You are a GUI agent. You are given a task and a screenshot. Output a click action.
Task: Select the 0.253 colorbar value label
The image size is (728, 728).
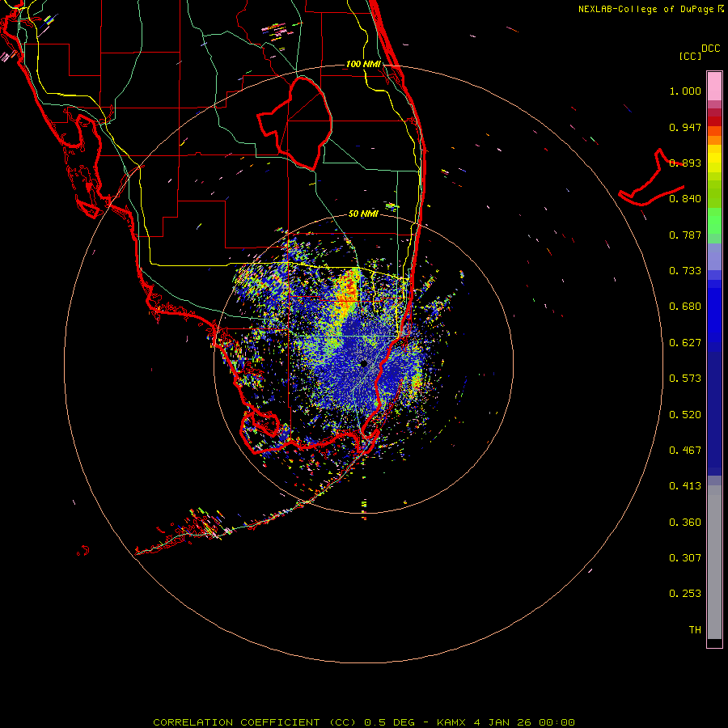tap(685, 594)
